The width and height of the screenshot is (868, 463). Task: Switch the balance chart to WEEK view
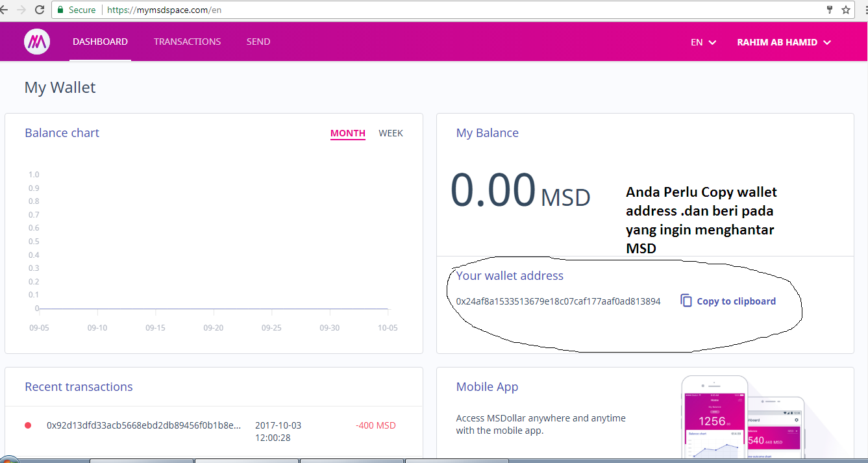(x=391, y=133)
